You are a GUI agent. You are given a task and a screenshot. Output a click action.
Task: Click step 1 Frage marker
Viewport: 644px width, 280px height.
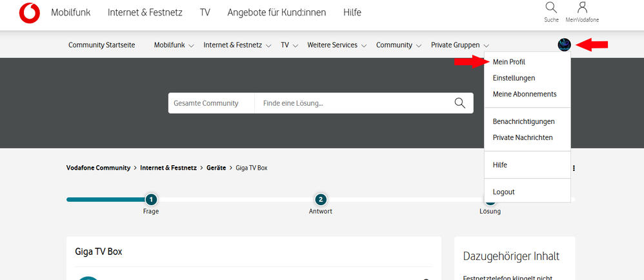tap(151, 200)
